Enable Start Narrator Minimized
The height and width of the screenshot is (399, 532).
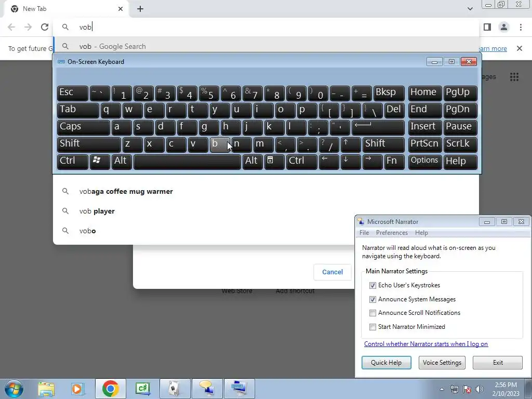coord(373,327)
